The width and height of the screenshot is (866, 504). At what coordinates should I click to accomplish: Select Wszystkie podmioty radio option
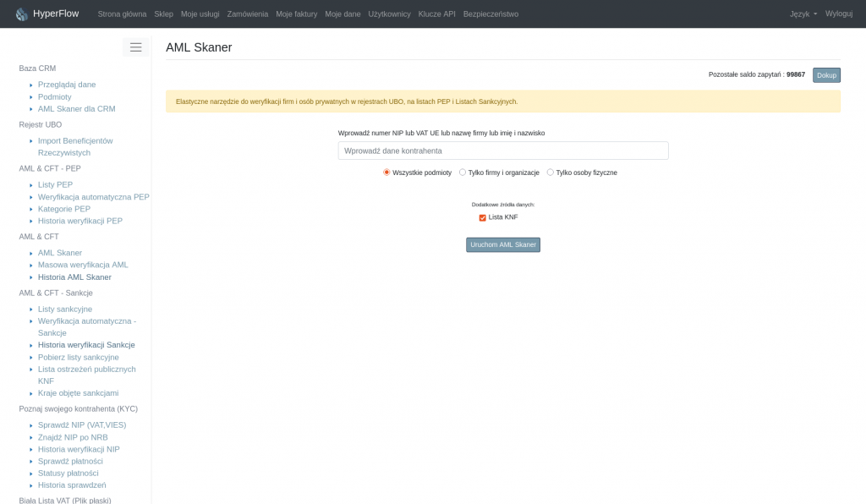point(386,173)
